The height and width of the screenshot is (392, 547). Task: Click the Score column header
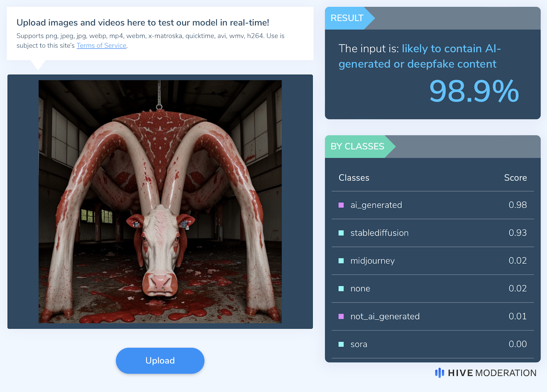tap(515, 178)
